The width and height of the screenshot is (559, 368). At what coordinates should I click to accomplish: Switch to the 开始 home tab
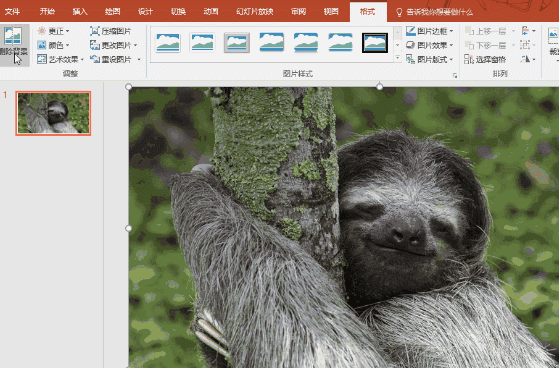47,12
